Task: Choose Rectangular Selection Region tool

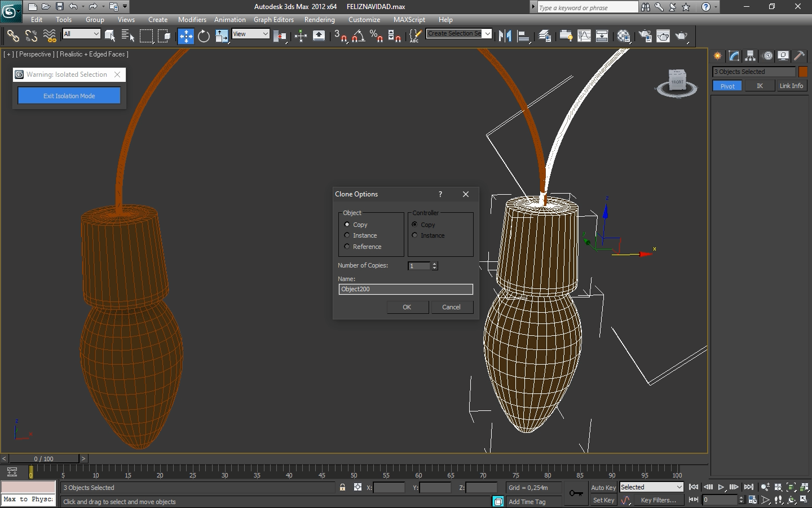Action: pos(146,36)
